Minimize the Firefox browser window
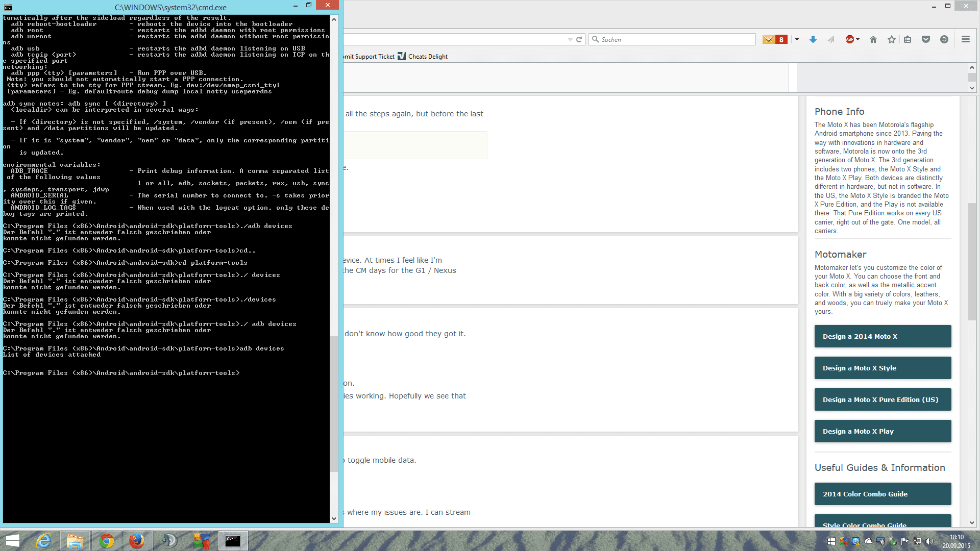 click(x=934, y=6)
